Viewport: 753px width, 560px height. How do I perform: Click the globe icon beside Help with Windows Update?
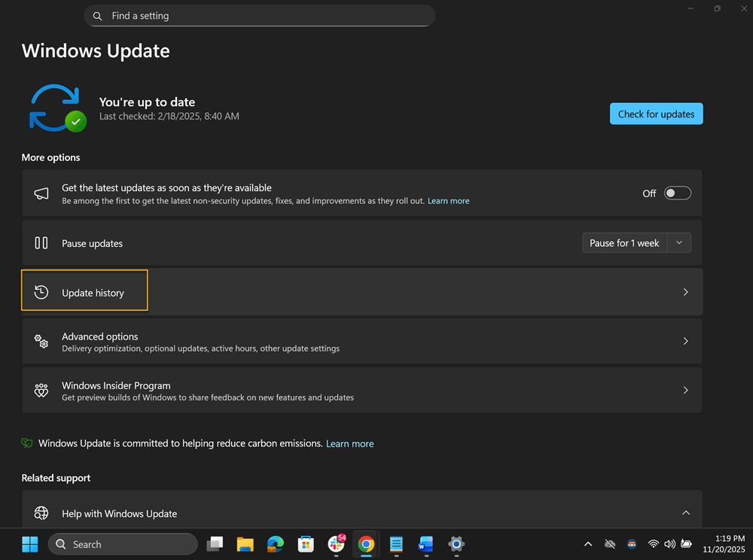[x=41, y=513]
